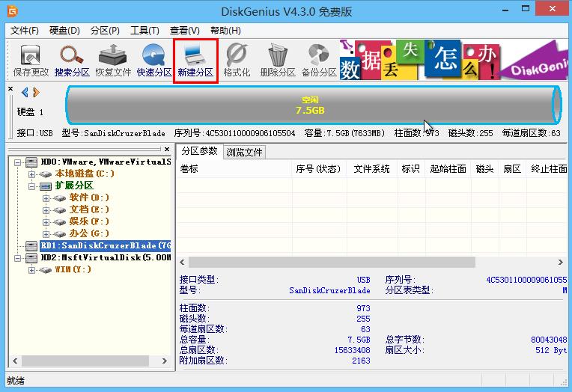This screenshot has height=392, width=572.
Task: Open the 文件(F) menu
Action: [25, 31]
